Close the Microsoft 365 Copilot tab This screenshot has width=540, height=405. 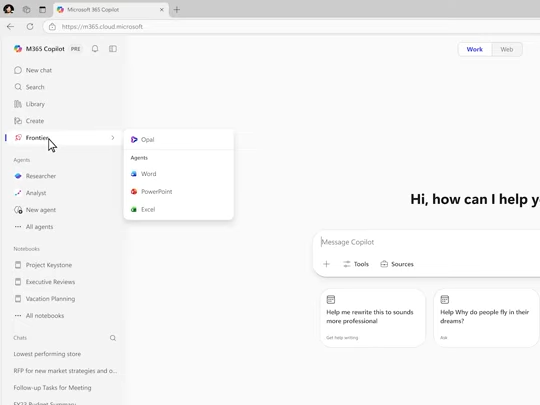[162, 10]
